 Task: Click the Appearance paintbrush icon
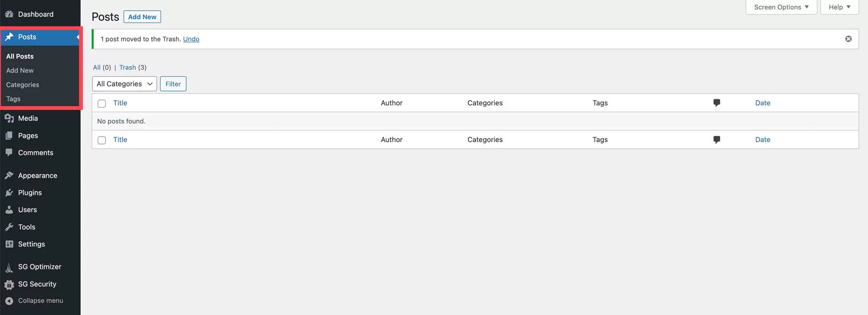tap(9, 176)
